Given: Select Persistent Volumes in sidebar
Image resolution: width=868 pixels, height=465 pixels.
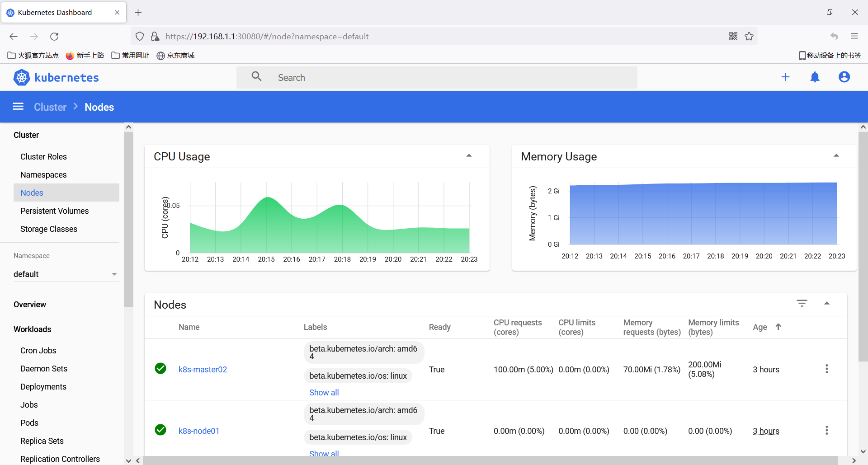Looking at the screenshot, I should 54,211.
